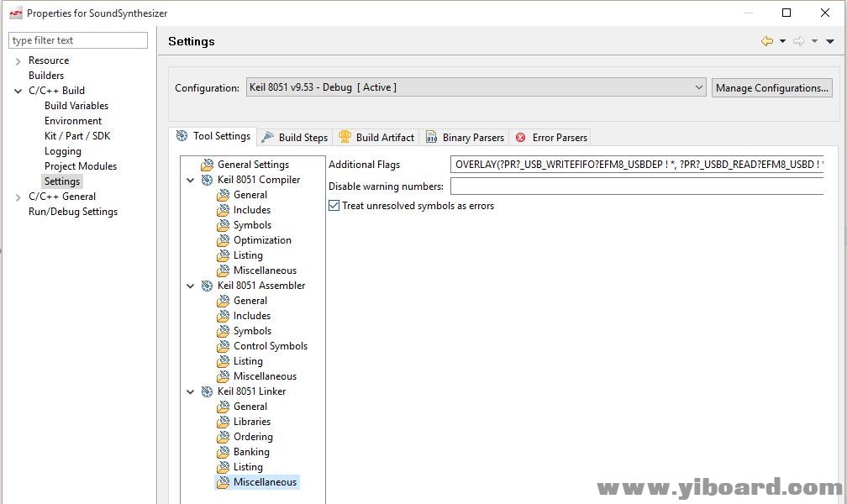Click the Compiler Includes folder icon
Viewport: 847px width, 504px height.
tap(224, 210)
